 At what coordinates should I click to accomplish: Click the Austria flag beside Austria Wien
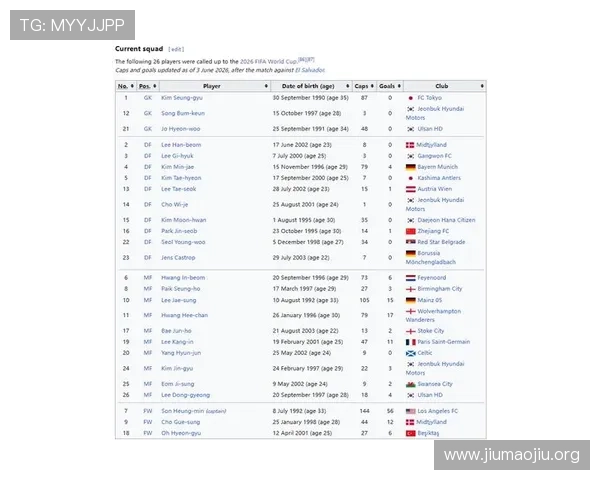tap(411, 189)
